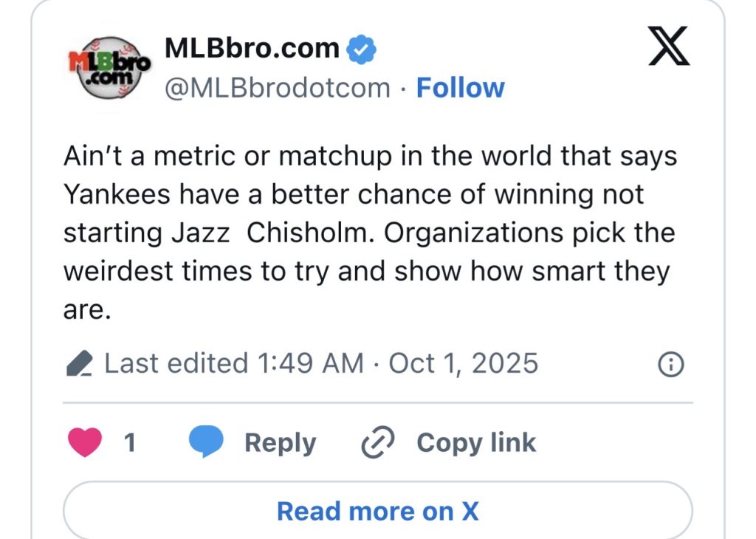Click the Oct 1, 2025 date
This screenshot has width=756, height=539.
coord(463,363)
